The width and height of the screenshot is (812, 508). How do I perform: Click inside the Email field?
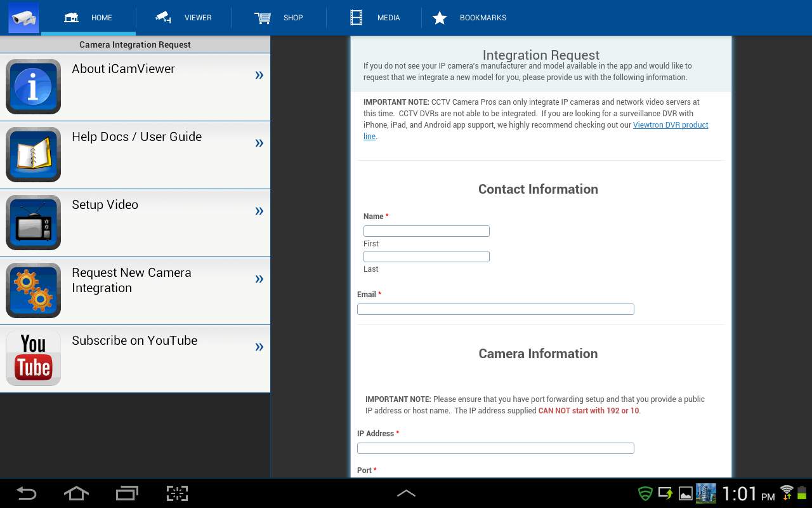(x=495, y=309)
